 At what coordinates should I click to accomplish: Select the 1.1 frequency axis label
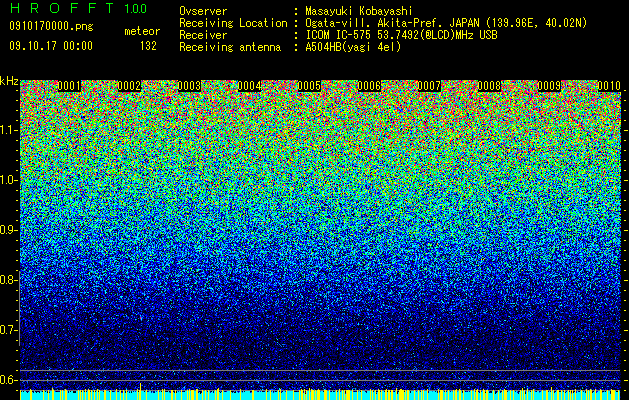(9, 130)
